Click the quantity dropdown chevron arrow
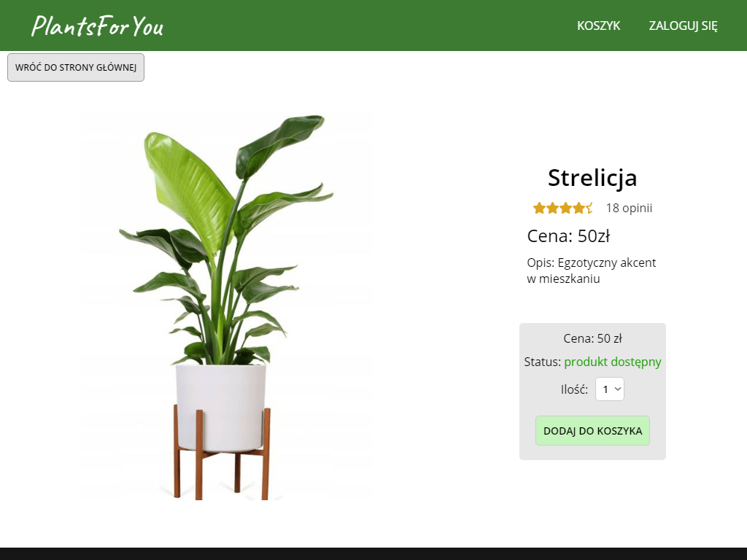The image size is (747, 560). tap(618, 389)
